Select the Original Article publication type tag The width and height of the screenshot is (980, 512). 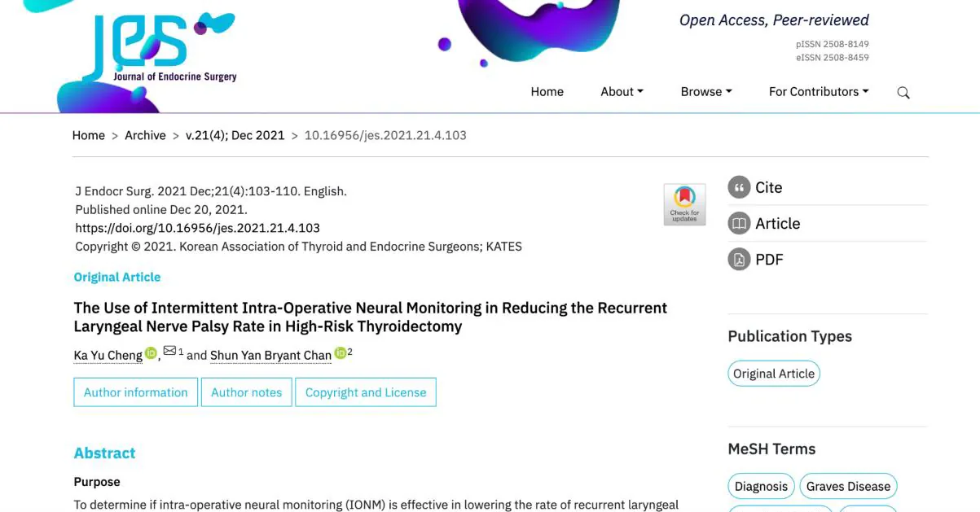[x=774, y=374]
